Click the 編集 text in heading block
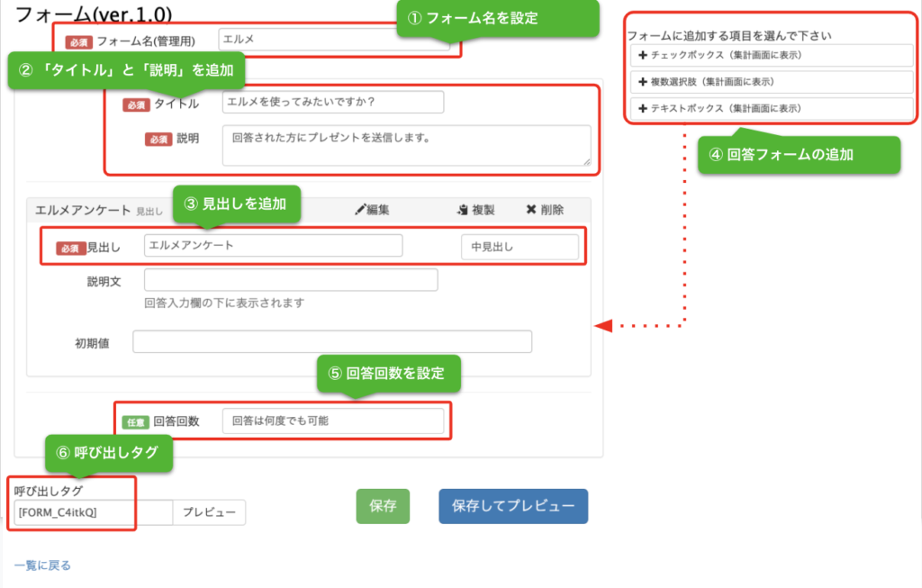The image size is (922, 588). (x=378, y=210)
